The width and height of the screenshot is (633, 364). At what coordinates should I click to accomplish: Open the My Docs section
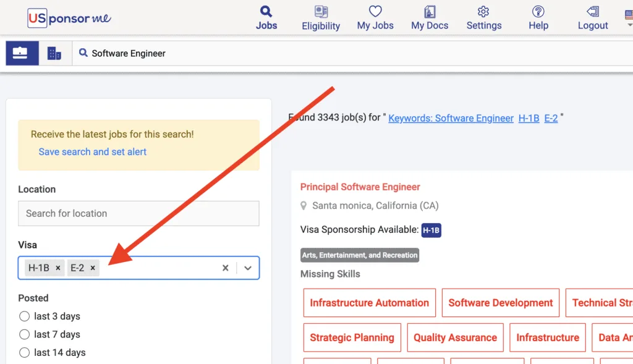click(430, 18)
